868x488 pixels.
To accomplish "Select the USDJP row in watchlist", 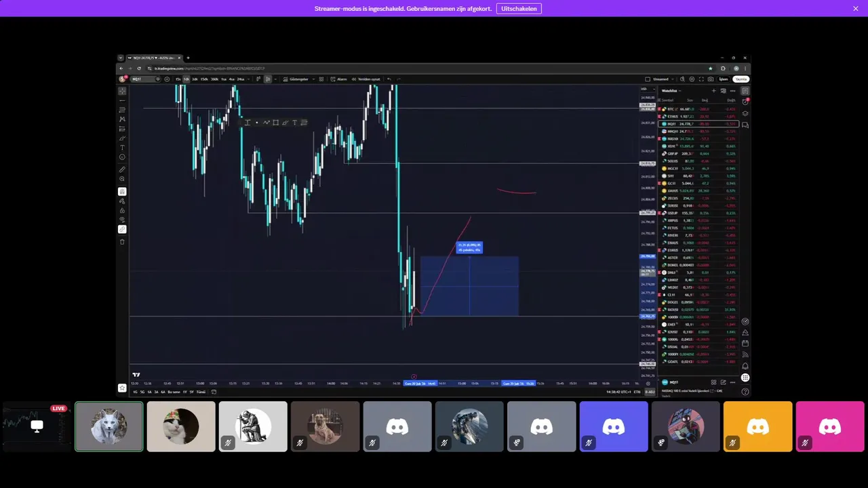I will pos(698,213).
